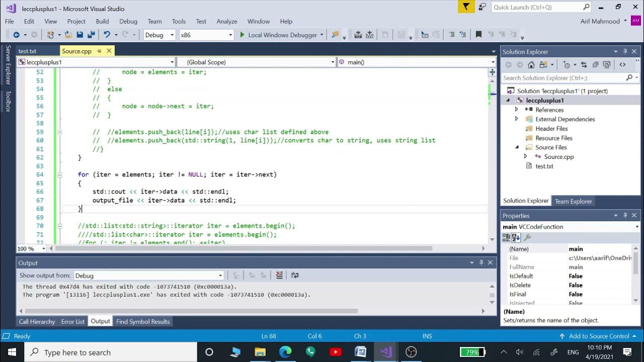Screen dimensions: 644x362
Task: Select test.txt in Solution Explorer
Action: tap(544, 166)
